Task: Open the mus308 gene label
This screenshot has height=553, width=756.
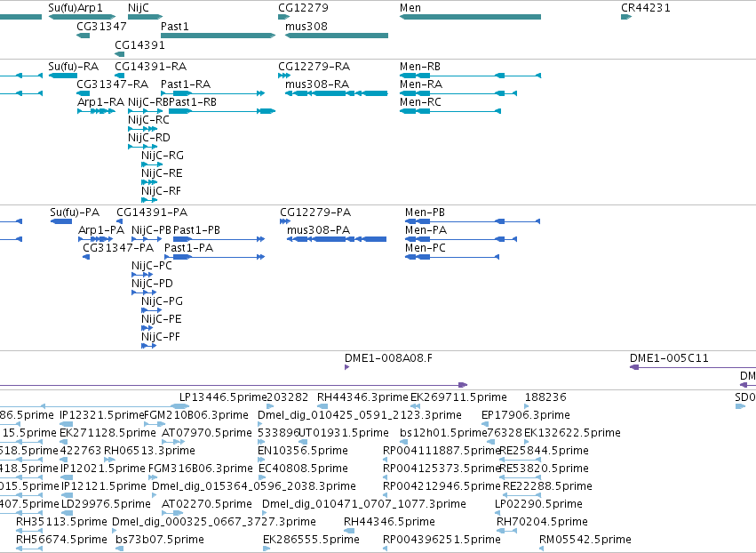Action: click(306, 26)
